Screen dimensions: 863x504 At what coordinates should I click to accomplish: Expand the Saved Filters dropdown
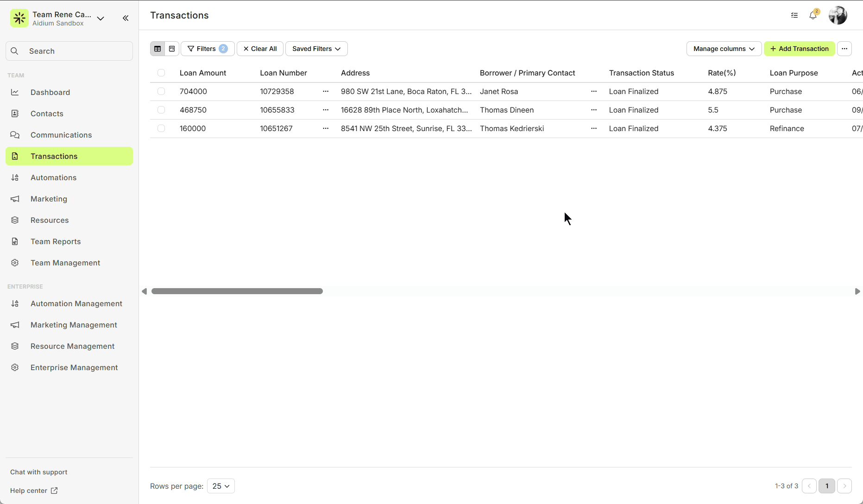tap(316, 49)
